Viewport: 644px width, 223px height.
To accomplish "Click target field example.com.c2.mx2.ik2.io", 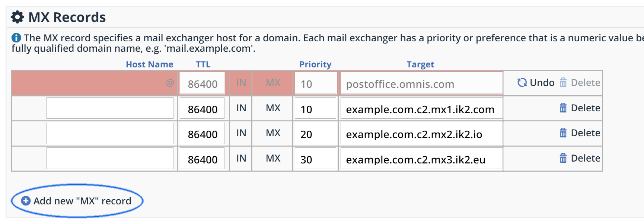I will [x=421, y=134].
